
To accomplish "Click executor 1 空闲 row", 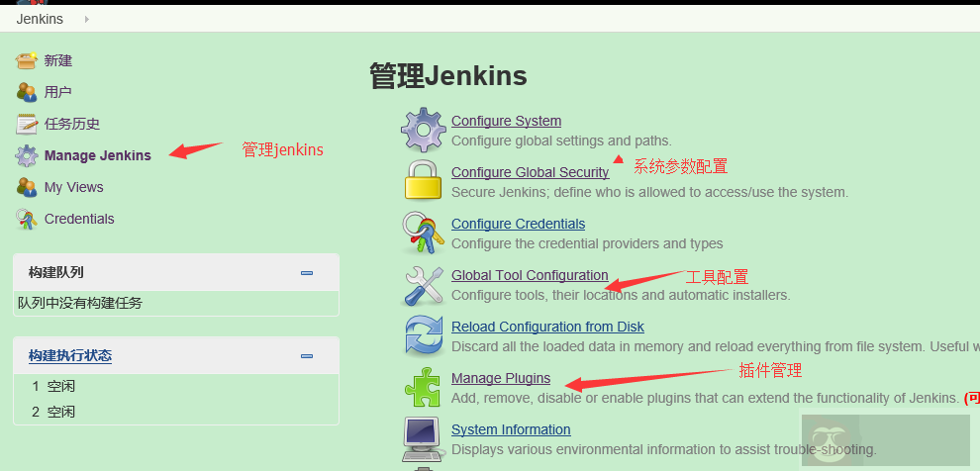I will click(x=175, y=386).
